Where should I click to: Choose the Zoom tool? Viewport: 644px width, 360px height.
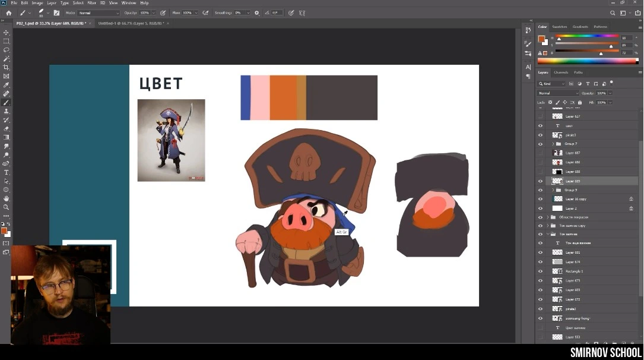pyautogui.click(x=7, y=207)
